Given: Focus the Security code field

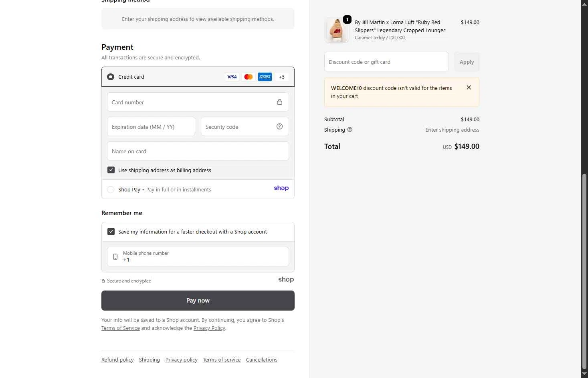Looking at the screenshot, I should pyautogui.click(x=245, y=126).
